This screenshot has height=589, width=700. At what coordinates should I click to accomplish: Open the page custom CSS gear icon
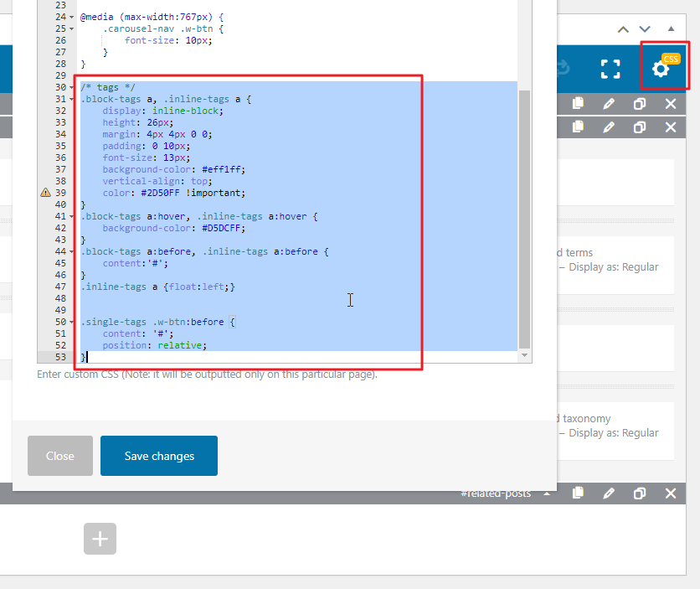click(661, 69)
